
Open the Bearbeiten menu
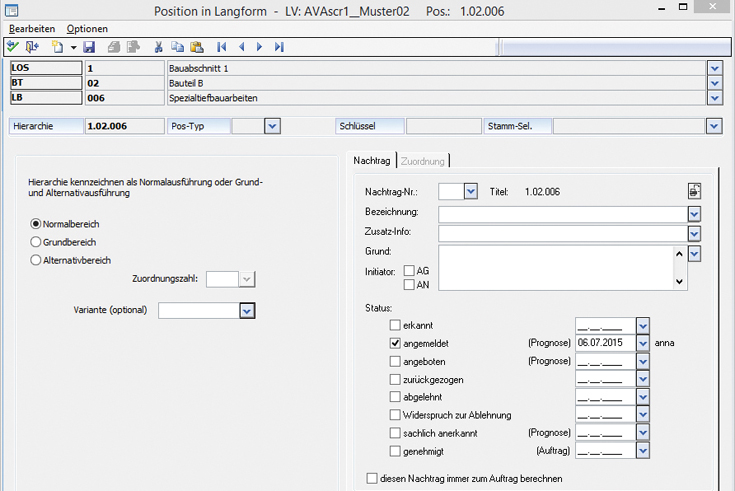[x=32, y=29]
